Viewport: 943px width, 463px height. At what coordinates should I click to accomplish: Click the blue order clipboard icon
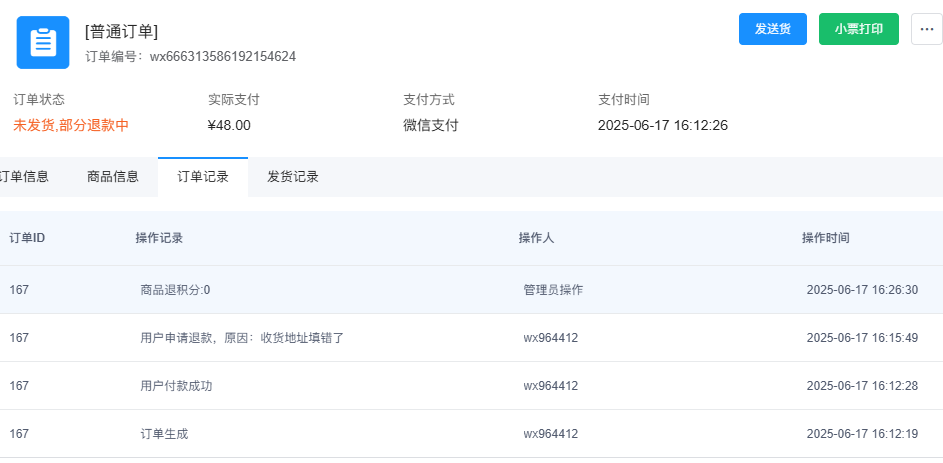(x=43, y=42)
